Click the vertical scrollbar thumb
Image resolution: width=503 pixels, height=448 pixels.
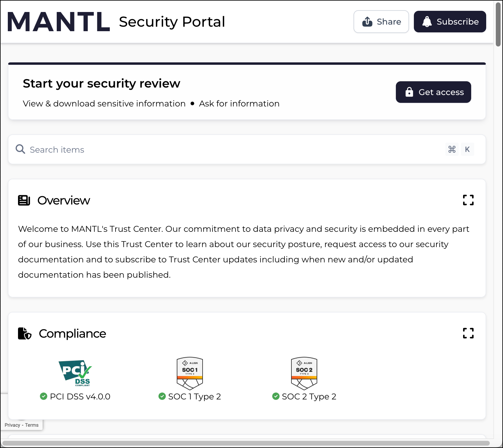498,24
